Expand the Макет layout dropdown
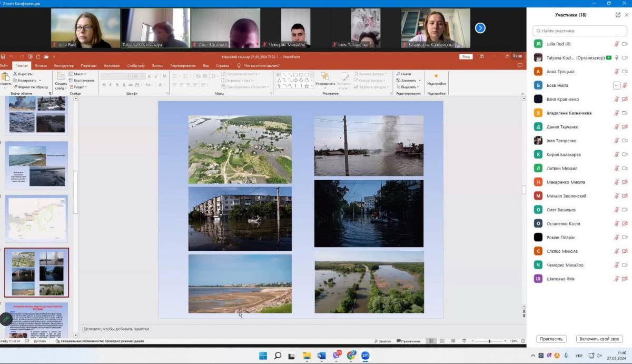 [78, 74]
